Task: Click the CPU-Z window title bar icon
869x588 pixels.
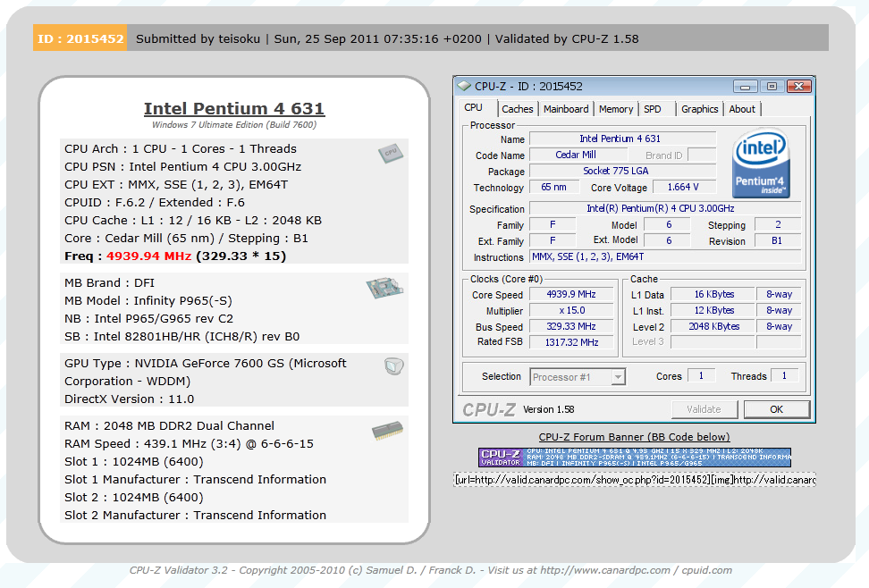Action: [x=463, y=87]
